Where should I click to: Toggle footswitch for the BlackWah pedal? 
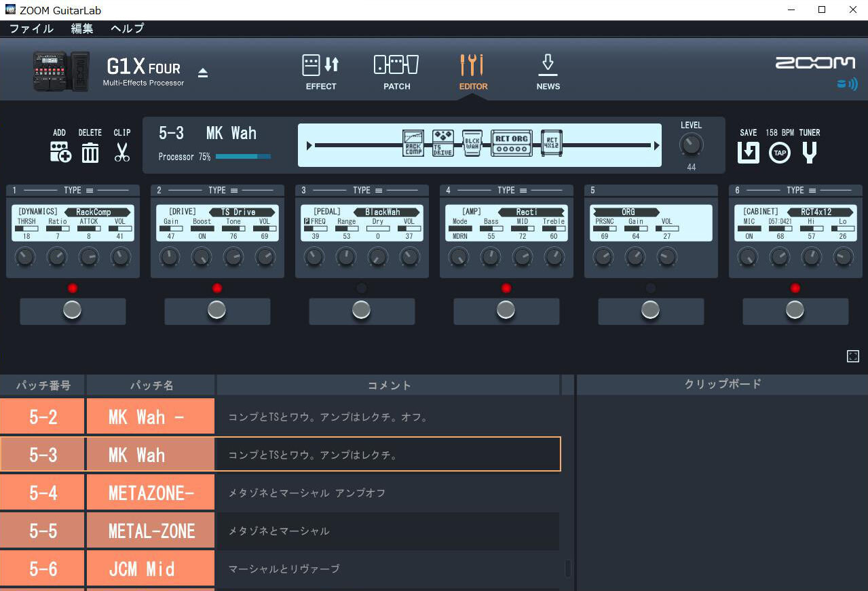(361, 310)
